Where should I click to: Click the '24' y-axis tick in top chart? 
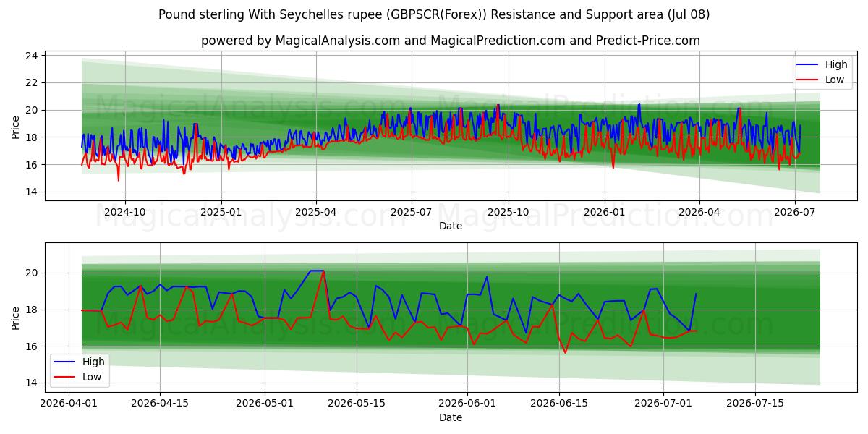33,55
